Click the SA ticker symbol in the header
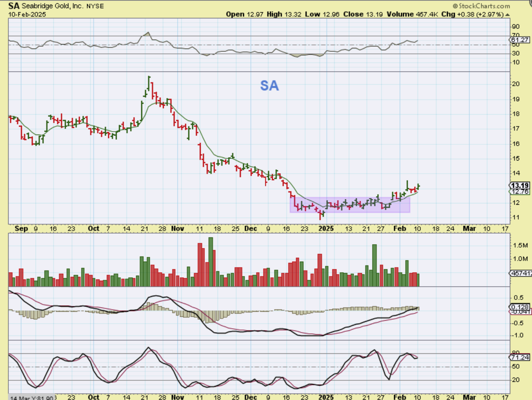The height and width of the screenshot is (400, 532). click(x=14, y=6)
